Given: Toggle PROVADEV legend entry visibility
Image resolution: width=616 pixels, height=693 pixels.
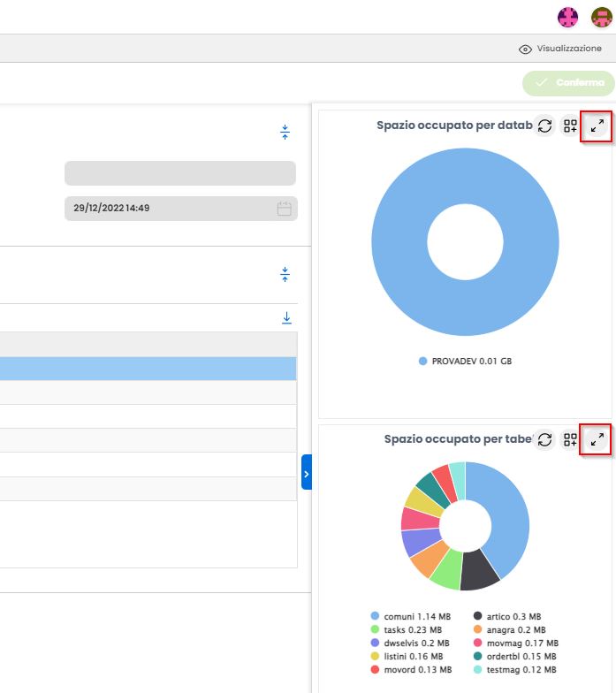Looking at the screenshot, I should pos(465,361).
